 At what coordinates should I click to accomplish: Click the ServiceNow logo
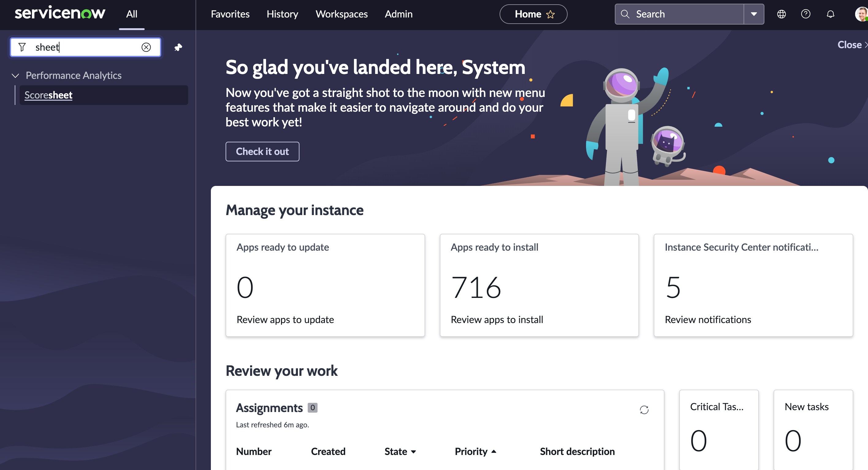(x=60, y=13)
